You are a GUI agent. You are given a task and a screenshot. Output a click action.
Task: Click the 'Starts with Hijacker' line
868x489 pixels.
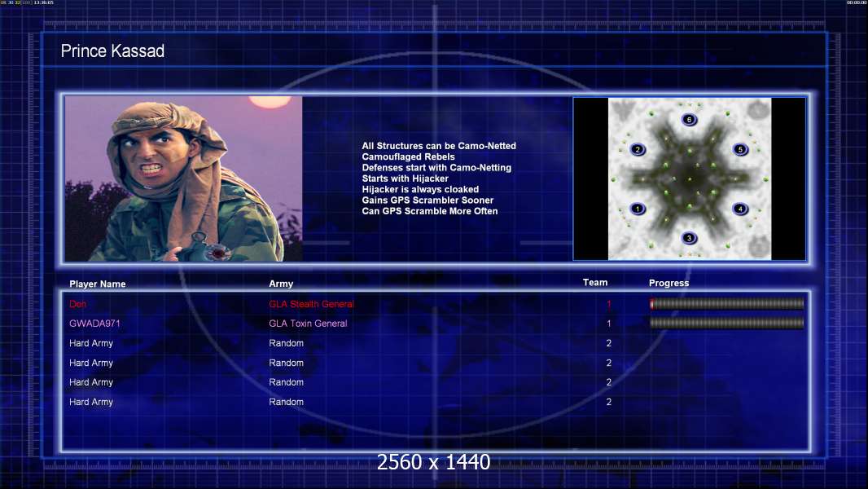406,178
